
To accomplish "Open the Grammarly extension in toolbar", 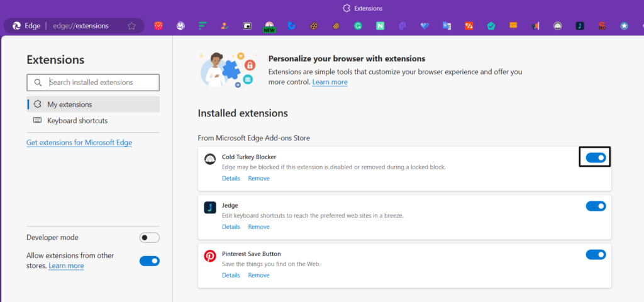I will (x=358, y=26).
